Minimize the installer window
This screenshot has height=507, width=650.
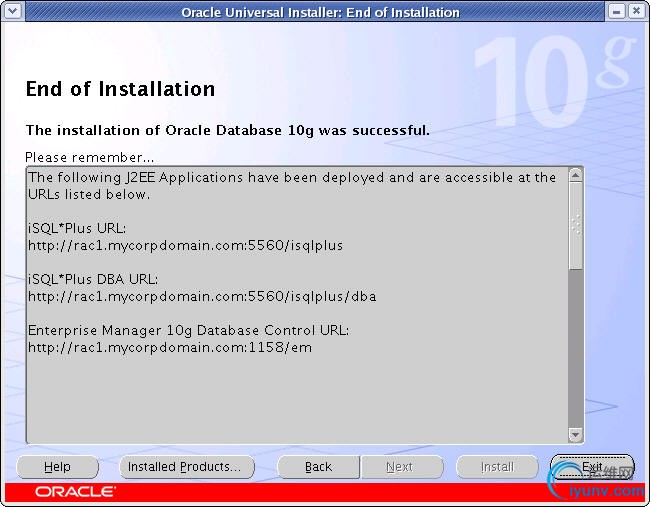[616, 11]
